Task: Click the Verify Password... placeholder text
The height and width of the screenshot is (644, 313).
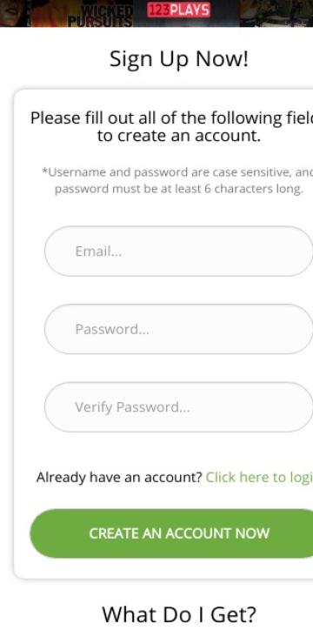Action: coord(132,407)
